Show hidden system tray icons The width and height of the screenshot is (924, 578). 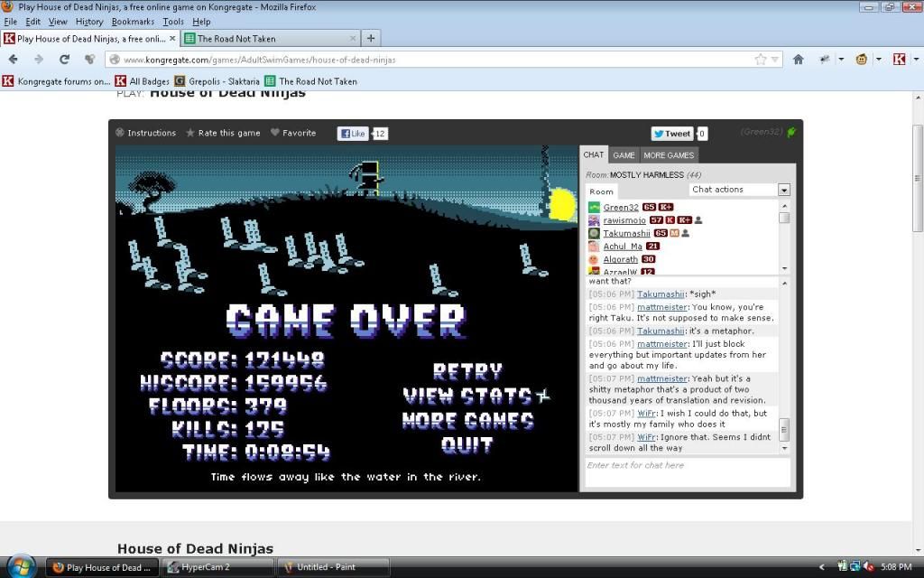pos(821,567)
